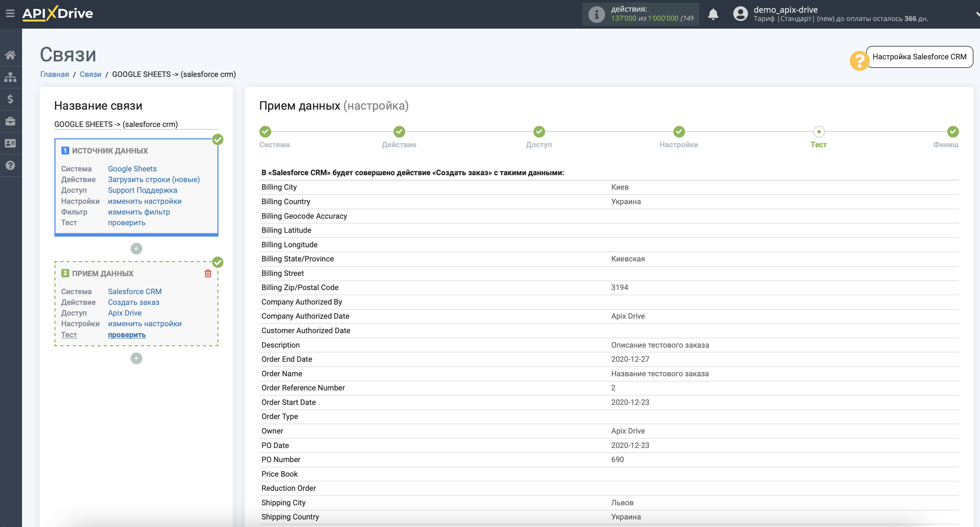The image size is (980, 527).
Task: Click the ПРИЕМ ДАННЫХ header
Action: [103, 274]
